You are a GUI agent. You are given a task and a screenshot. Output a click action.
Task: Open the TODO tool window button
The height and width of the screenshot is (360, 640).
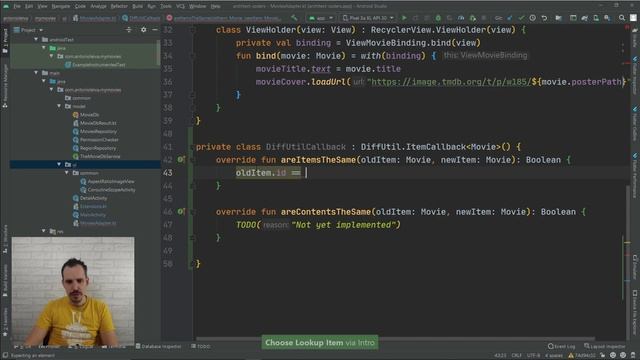200,346
